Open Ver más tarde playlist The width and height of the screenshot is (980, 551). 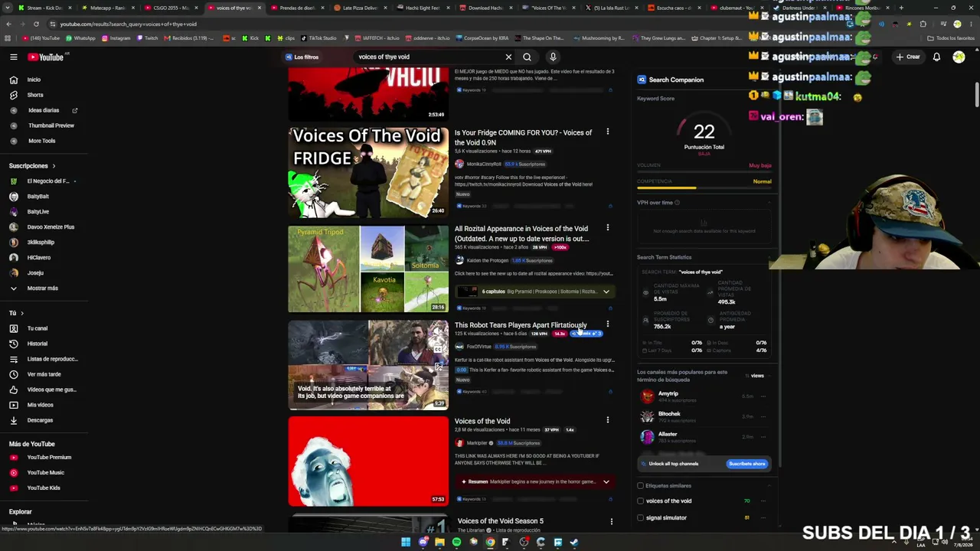(44, 374)
